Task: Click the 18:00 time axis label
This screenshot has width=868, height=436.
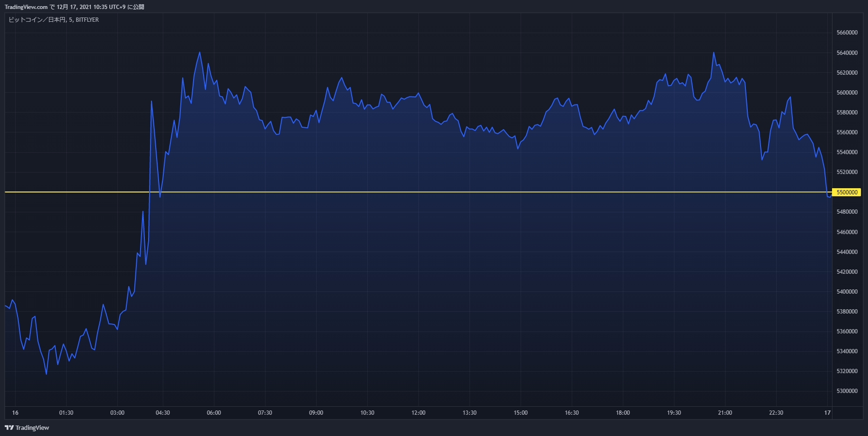Action: coord(623,413)
